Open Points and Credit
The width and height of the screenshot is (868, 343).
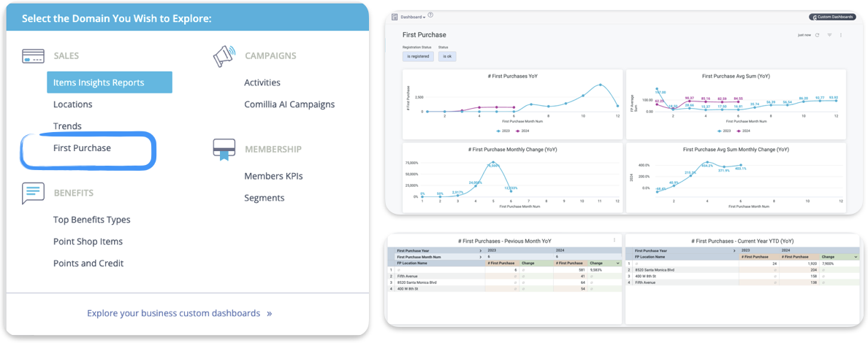tap(88, 263)
